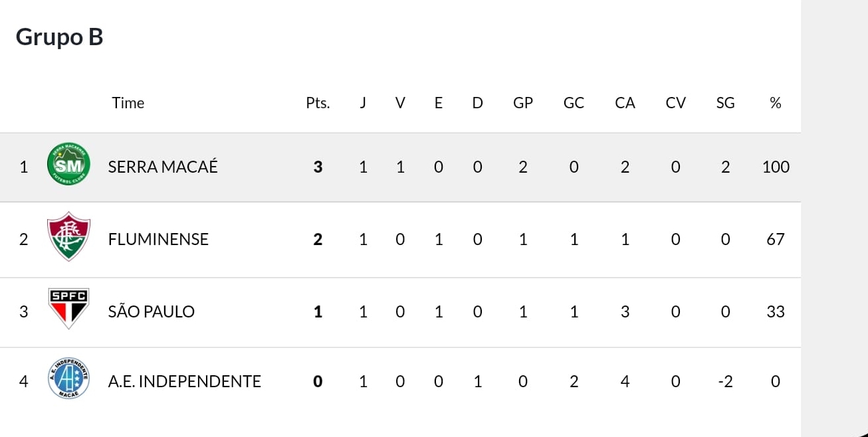
Task: Click the SG column header
Action: (x=725, y=103)
